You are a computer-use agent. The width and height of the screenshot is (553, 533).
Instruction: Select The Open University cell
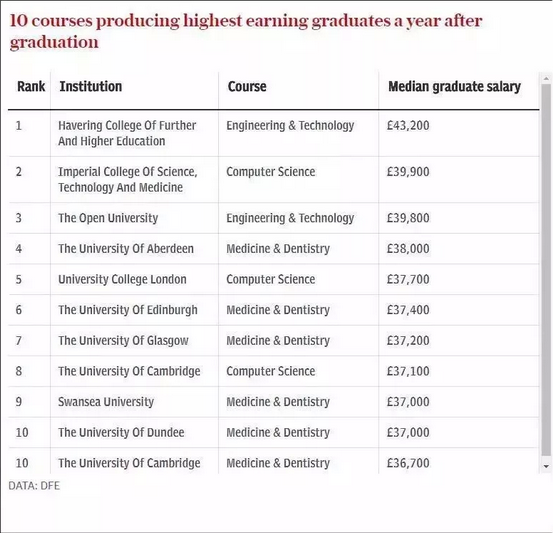pyautogui.click(x=108, y=218)
